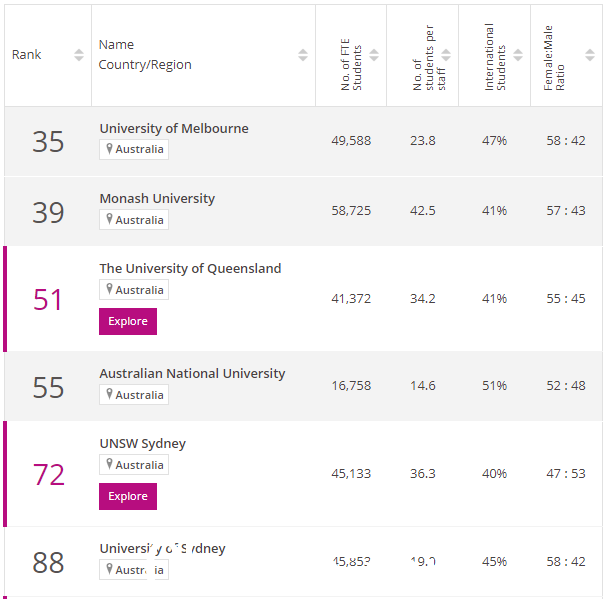
Task: Click the Rank column header text
Action: (26, 54)
